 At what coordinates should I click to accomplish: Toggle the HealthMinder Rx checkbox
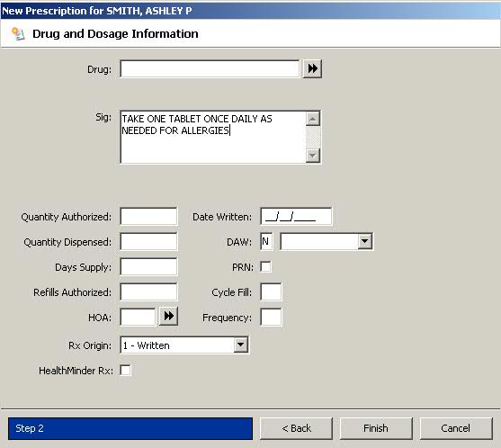[125, 371]
